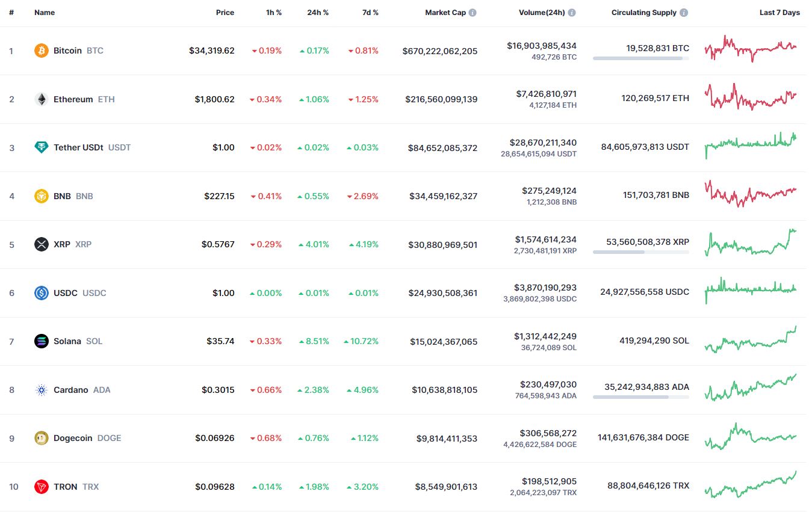Click XRP 24h change 4.01%

(x=314, y=244)
